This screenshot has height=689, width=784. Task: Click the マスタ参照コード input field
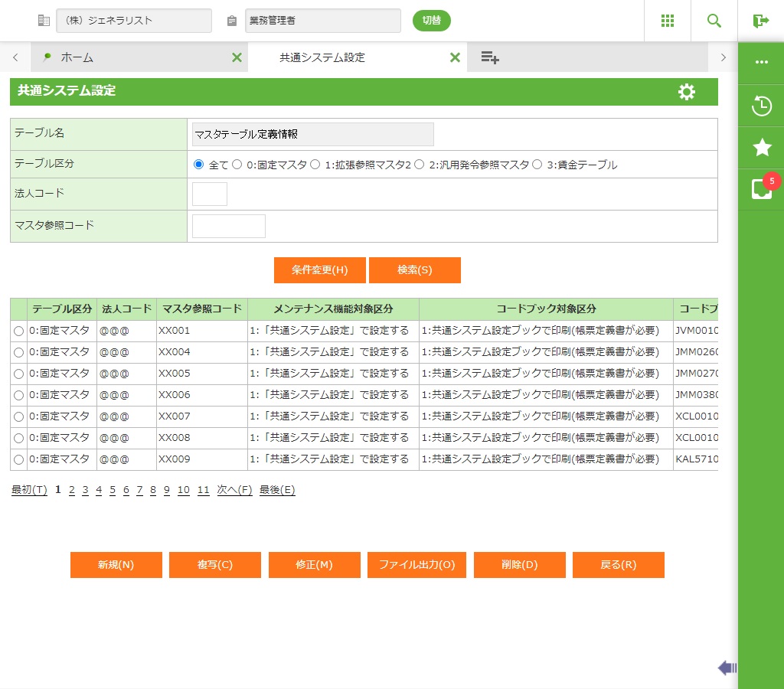(228, 226)
